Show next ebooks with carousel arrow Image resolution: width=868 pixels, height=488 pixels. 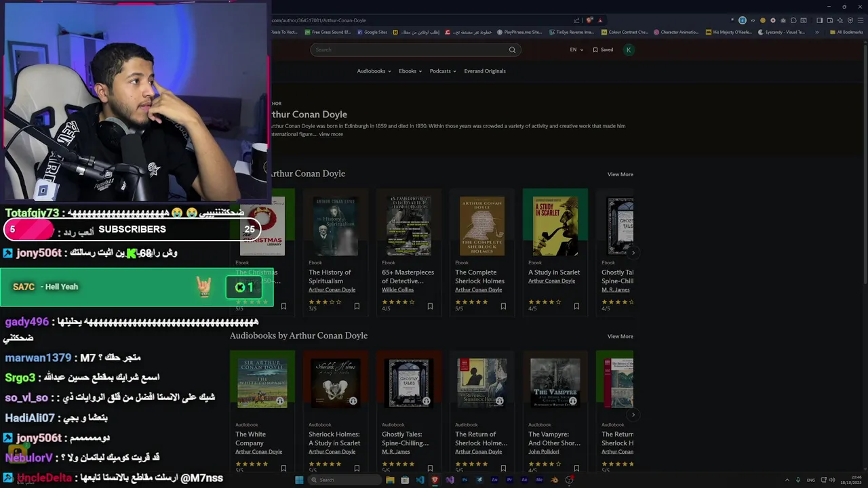(x=633, y=253)
